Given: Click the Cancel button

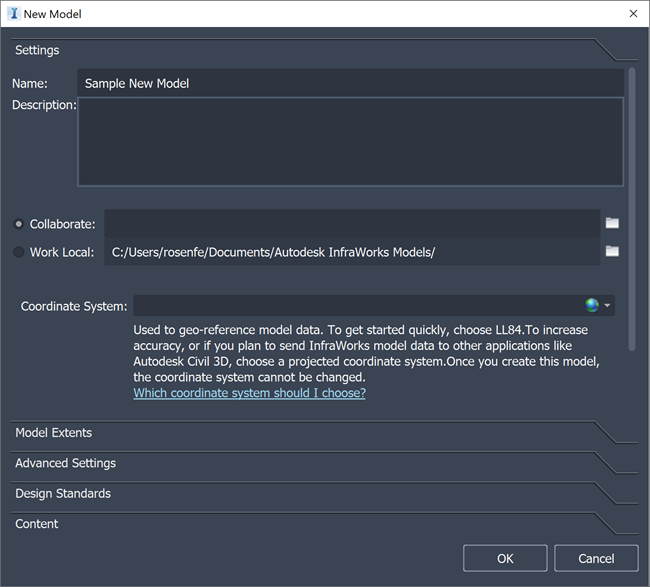Looking at the screenshot, I should coord(596,558).
